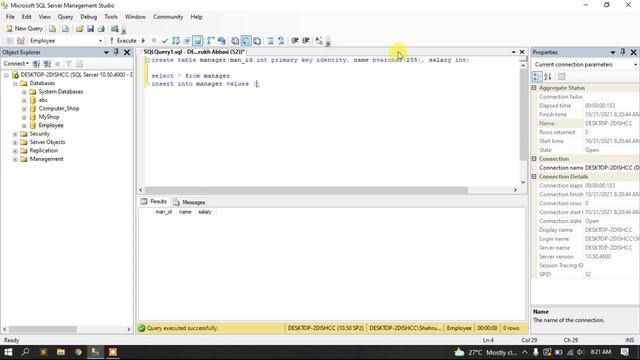Open the Debug menu

pos(89,17)
